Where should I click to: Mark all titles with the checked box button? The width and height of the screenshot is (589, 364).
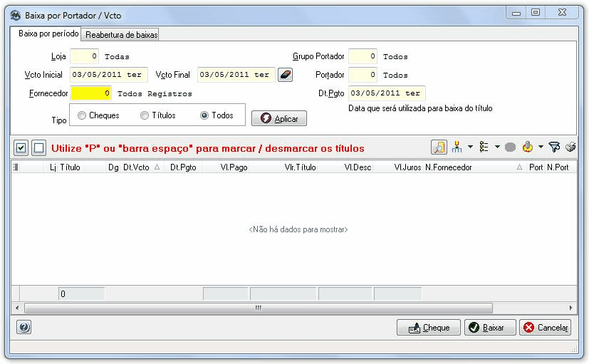pos(21,147)
